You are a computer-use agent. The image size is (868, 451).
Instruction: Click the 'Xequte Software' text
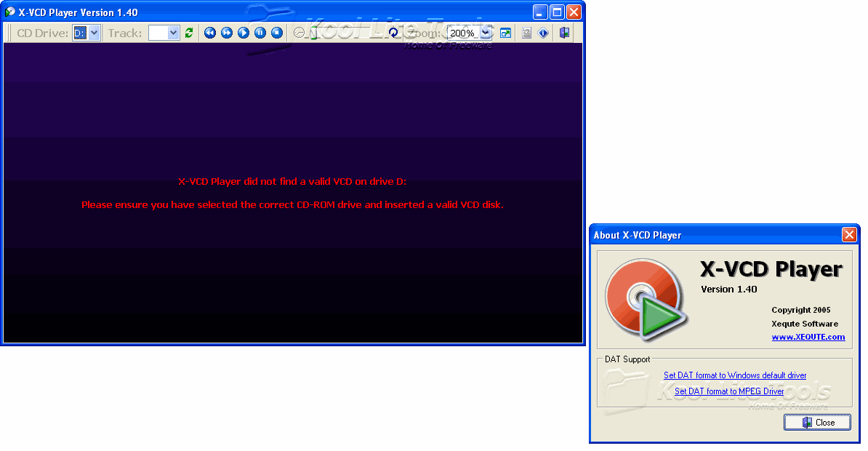tap(805, 324)
